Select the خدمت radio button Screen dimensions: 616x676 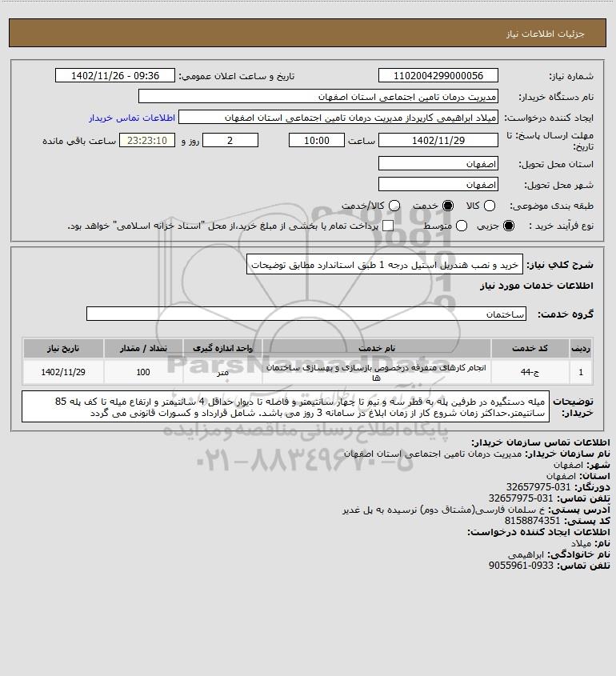click(448, 206)
